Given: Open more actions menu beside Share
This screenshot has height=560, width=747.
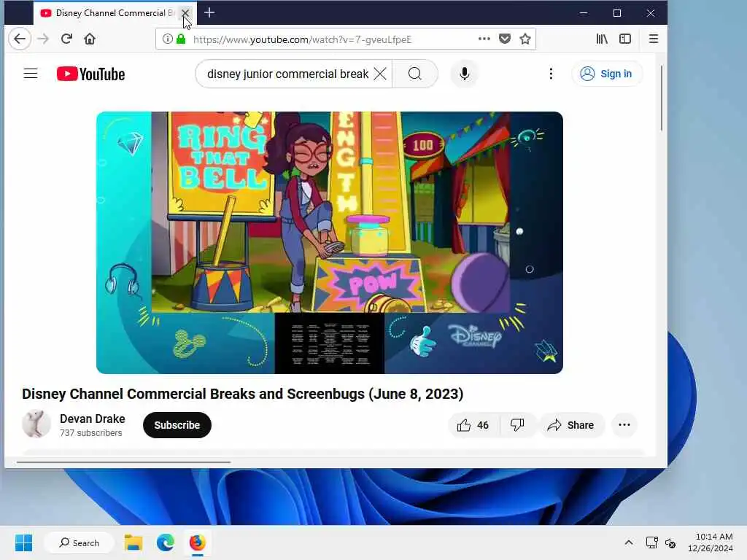Looking at the screenshot, I should click(624, 425).
